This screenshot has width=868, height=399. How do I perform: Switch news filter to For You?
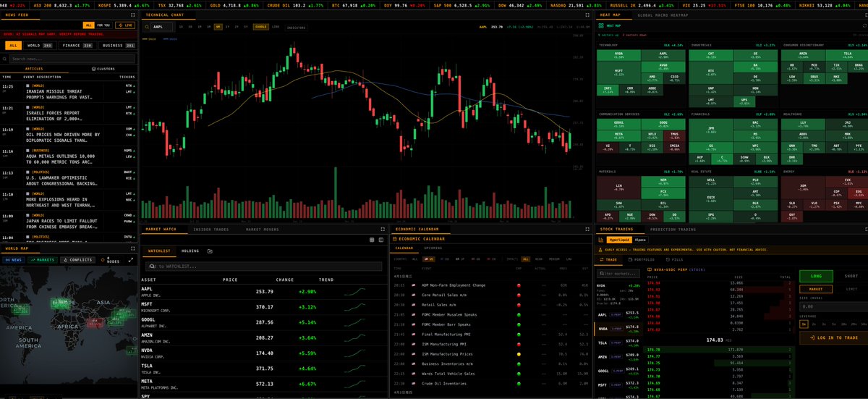pyautogui.click(x=105, y=25)
